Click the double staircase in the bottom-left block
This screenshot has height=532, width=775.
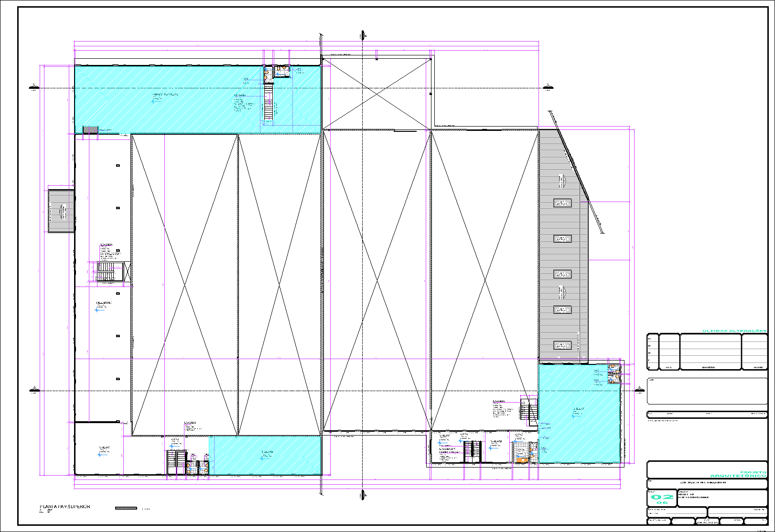tap(176, 462)
